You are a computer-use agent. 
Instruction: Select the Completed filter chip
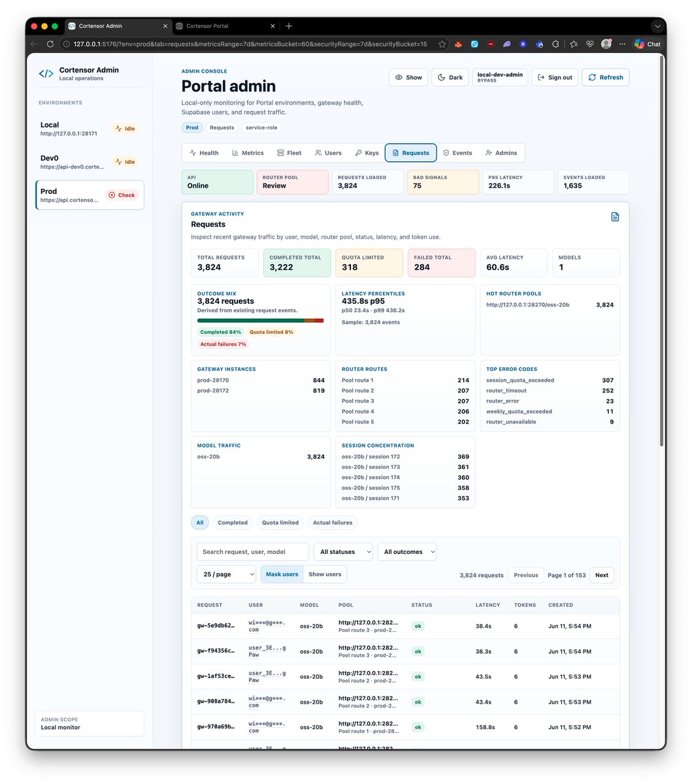click(x=233, y=523)
